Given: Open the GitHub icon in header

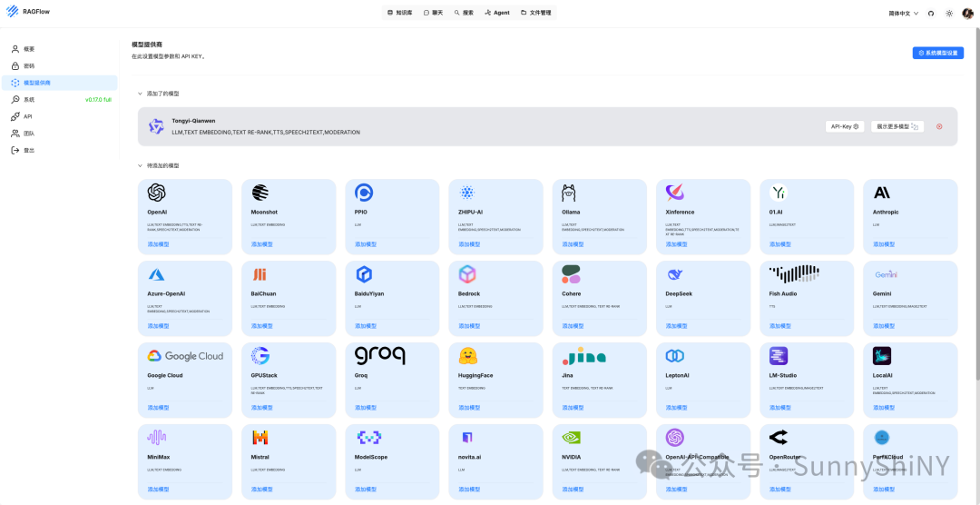Looking at the screenshot, I should (931, 13).
